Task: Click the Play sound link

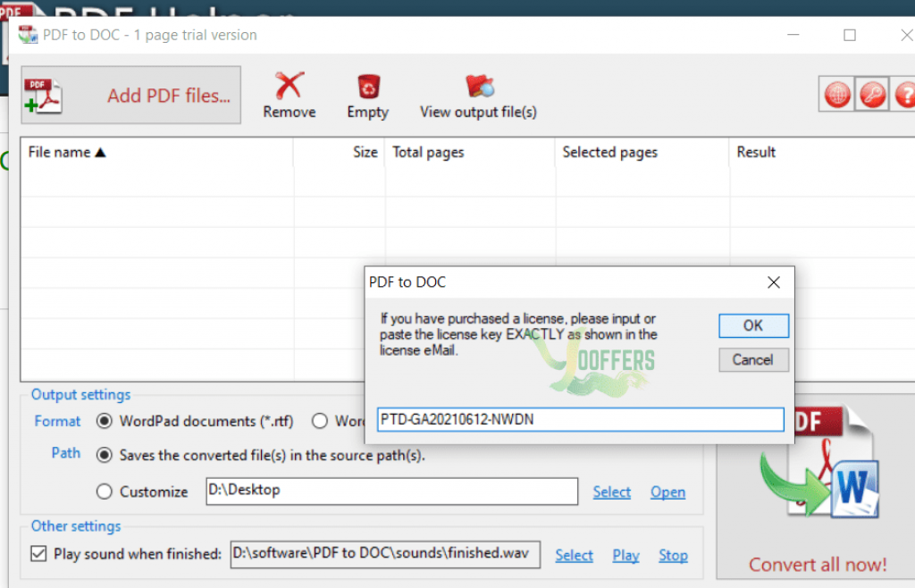Action: coord(625,555)
